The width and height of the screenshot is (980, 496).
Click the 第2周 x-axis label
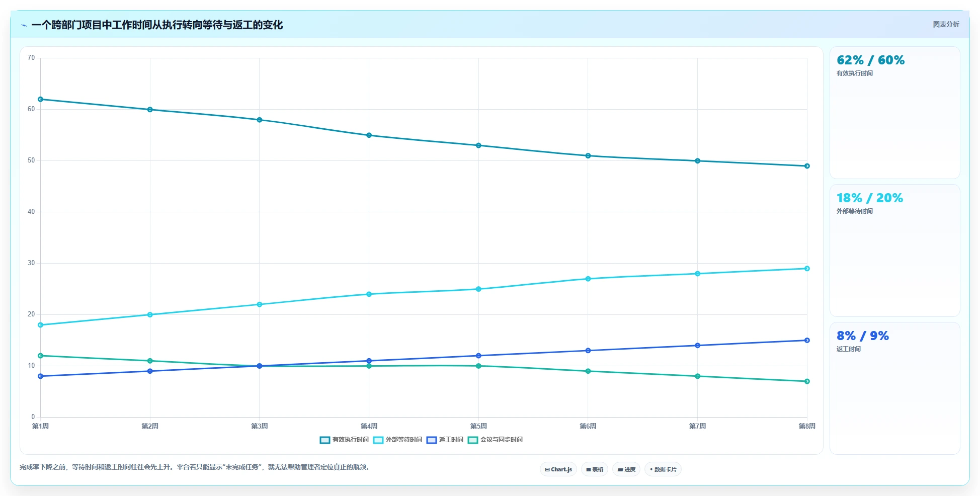click(x=150, y=426)
